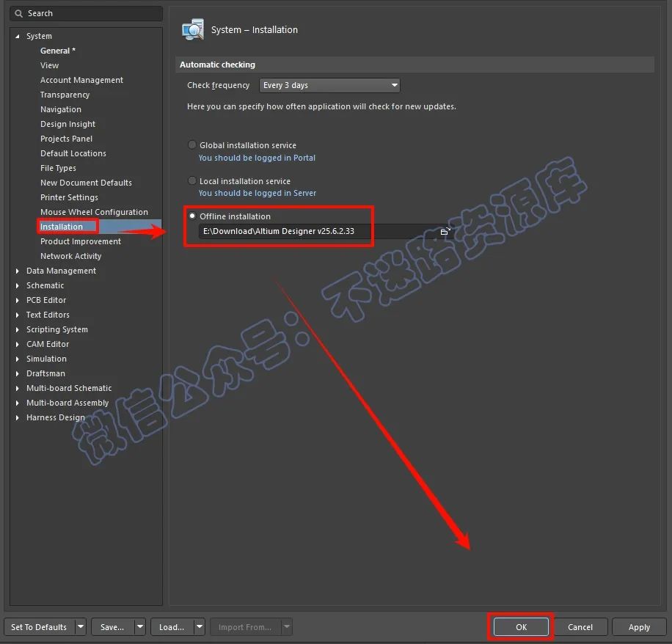
Task: Expand the Multi-board Assembly node
Action: (x=17, y=403)
